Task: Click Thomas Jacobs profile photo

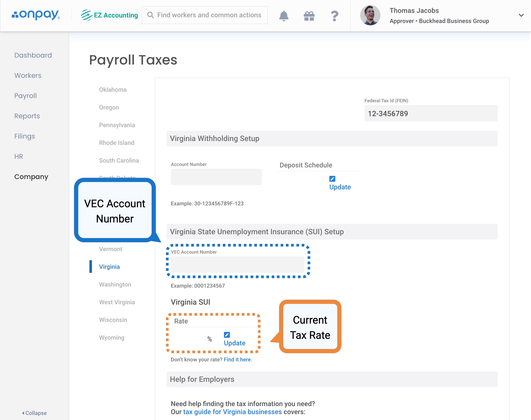Action: tap(370, 15)
